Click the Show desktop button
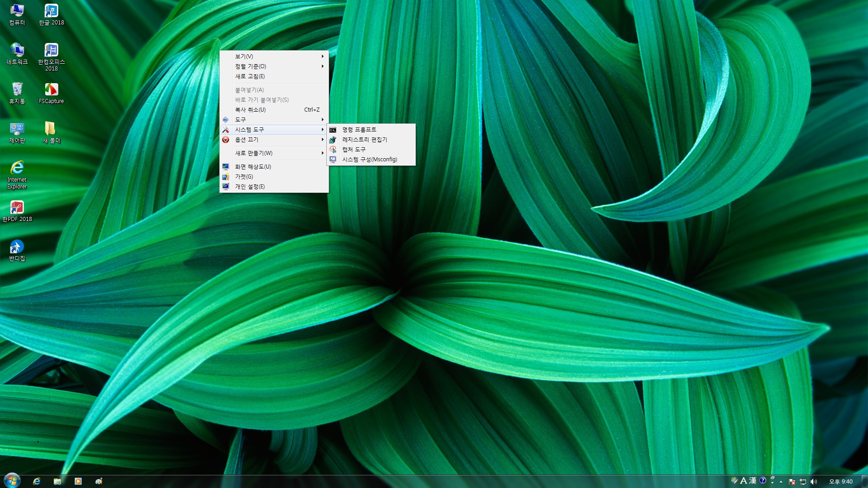The image size is (868, 488). click(x=864, y=481)
